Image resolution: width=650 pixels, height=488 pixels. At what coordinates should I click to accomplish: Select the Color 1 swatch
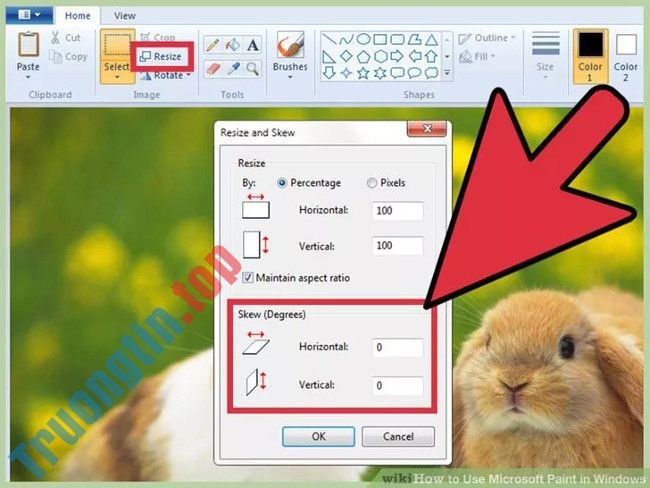(590, 56)
